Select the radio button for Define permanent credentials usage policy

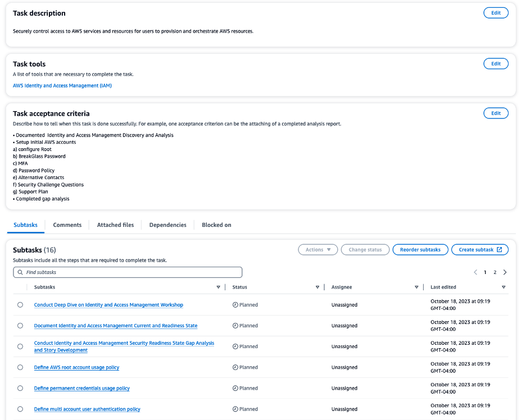[20, 387]
